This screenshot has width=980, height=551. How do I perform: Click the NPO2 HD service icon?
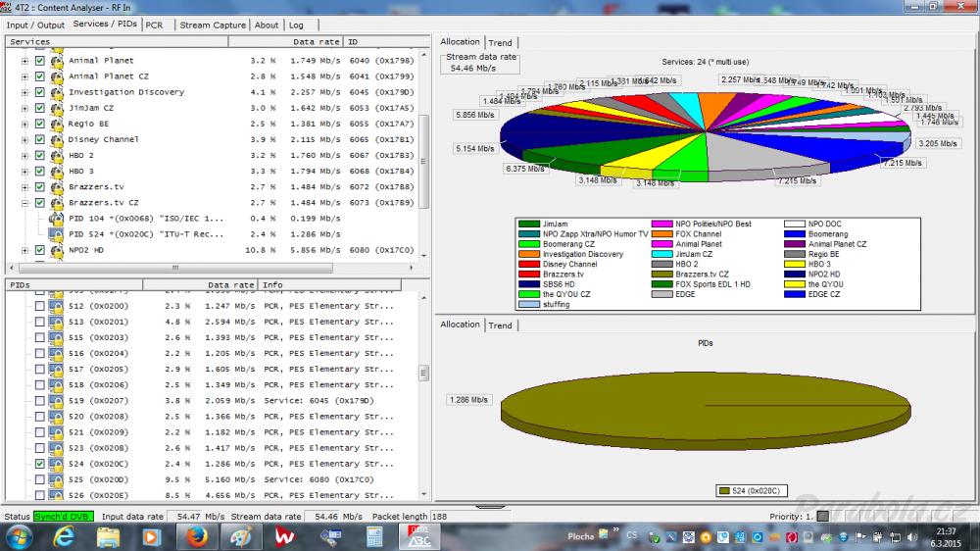(x=57, y=250)
